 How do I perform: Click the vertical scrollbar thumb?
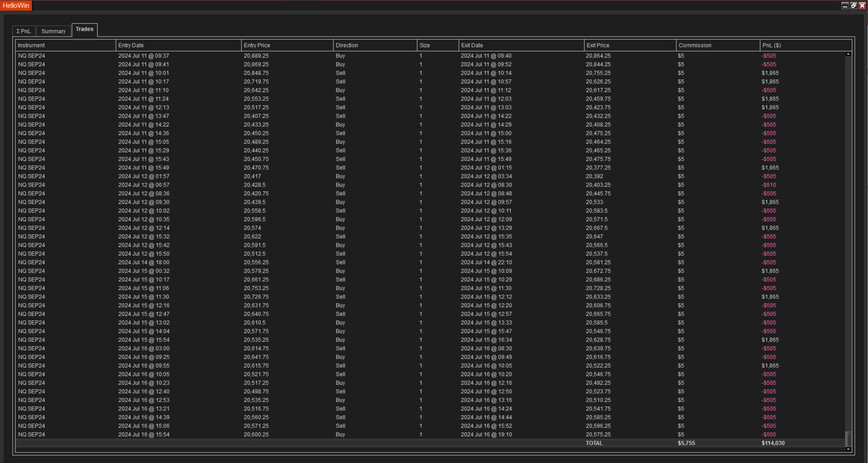pyautogui.click(x=848, y=438)
